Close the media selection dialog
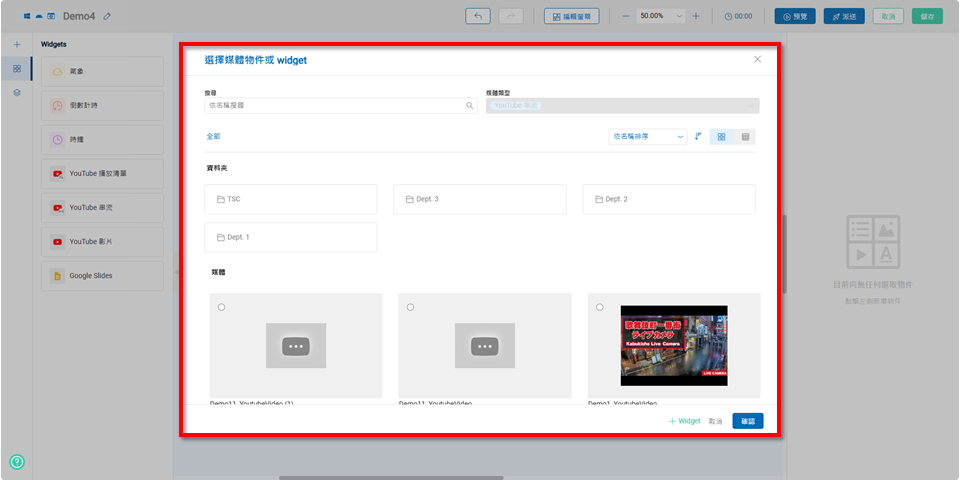The height and width of the screenshot is (480, 960). [757, 60]
